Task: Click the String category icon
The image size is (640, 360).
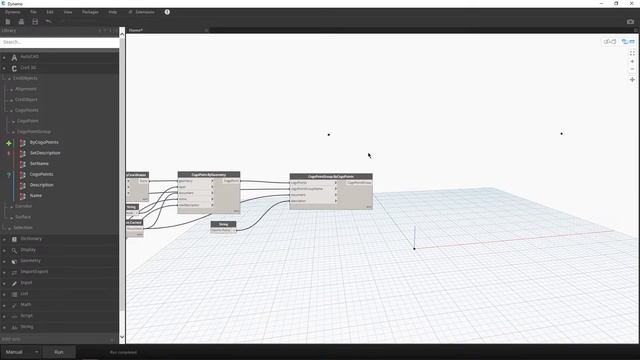Action: [x=14, y=327]
